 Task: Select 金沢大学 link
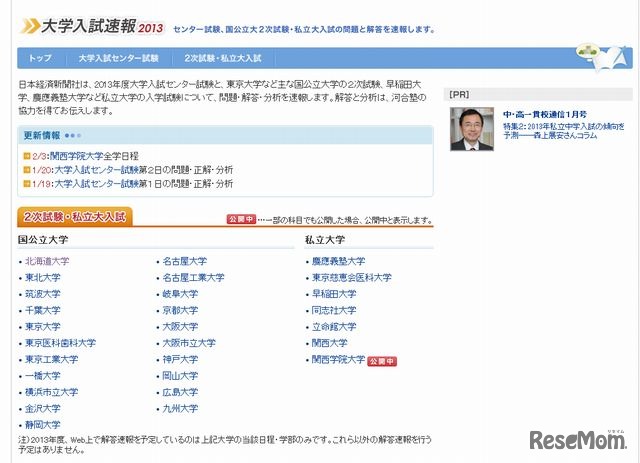(42, 408)
